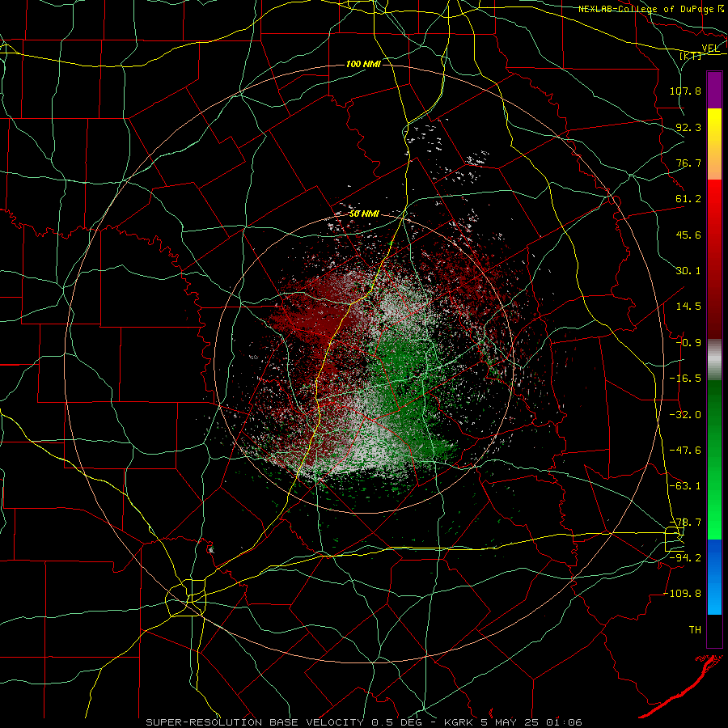Viewport: 728px width, 728px height.
Task: Click the -16.5 velocity scale value
Action: [x=685, y=379]
